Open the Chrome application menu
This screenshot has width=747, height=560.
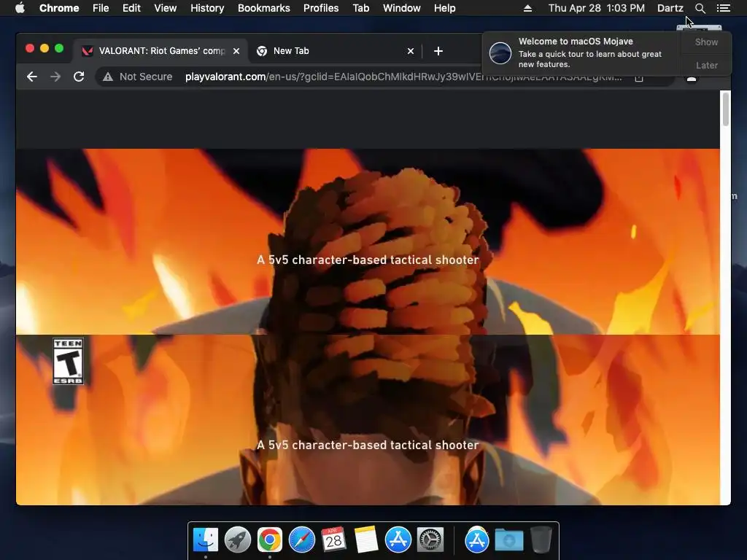click(x=59, y=8)
